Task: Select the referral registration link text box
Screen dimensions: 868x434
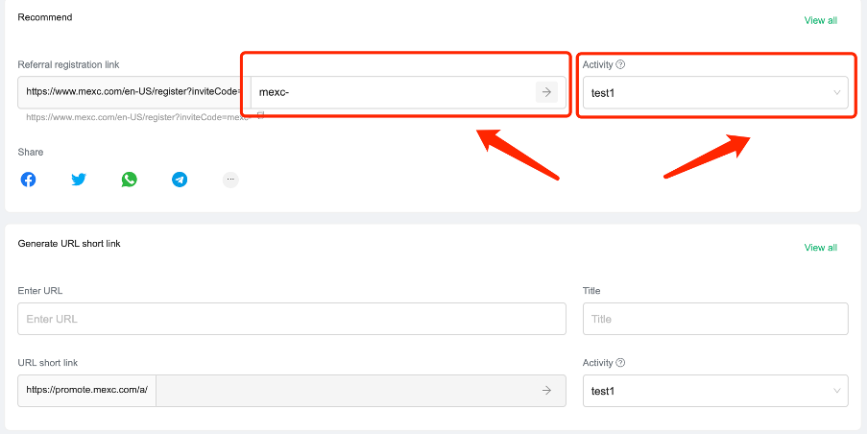Action: click(134, 92)
